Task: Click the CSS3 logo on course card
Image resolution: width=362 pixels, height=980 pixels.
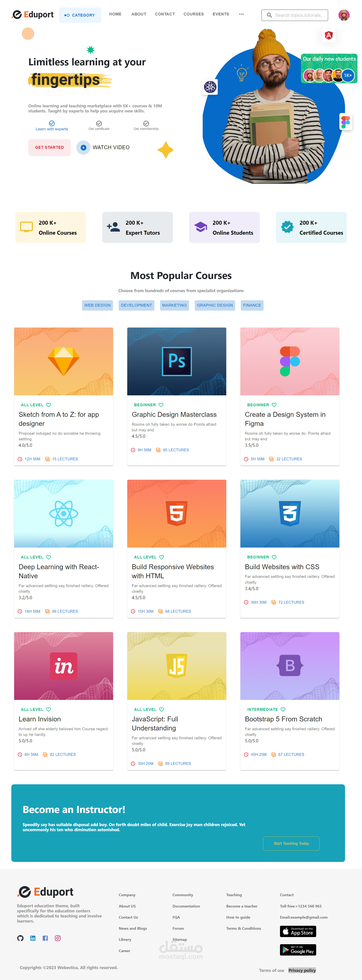Action: click(290, 514)
